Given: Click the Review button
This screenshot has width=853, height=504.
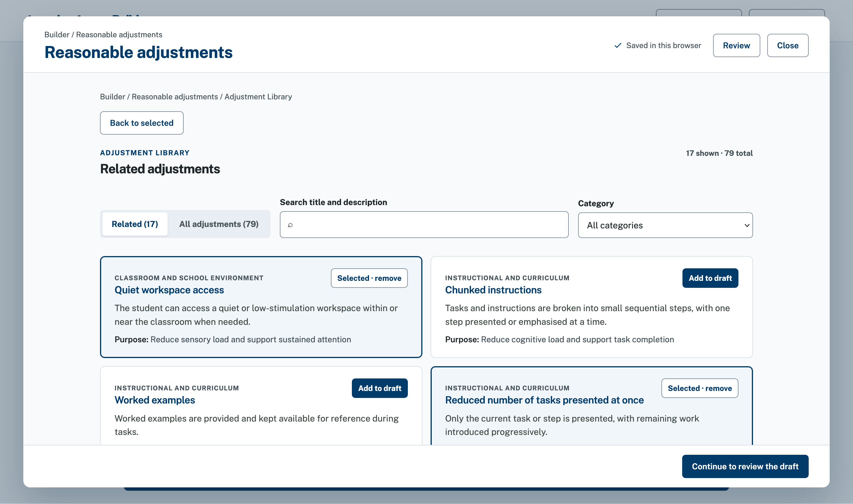Looking at the screenshot, I should point(736,45).
